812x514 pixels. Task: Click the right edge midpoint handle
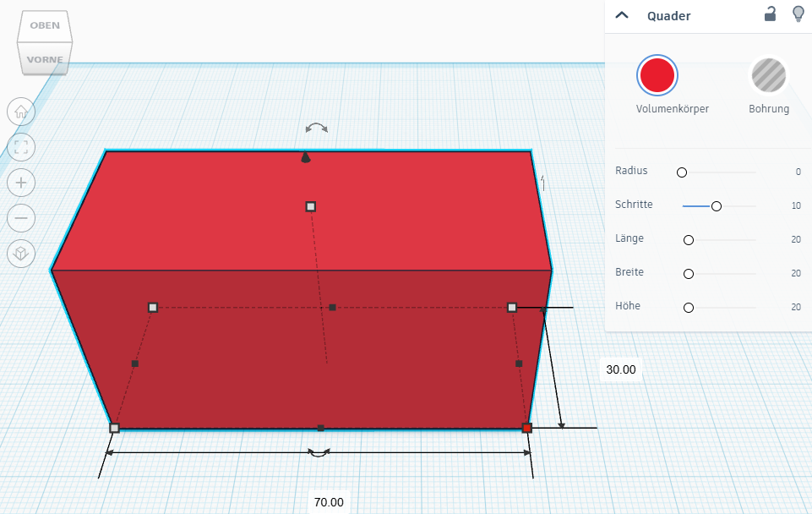tap(519, 364)
